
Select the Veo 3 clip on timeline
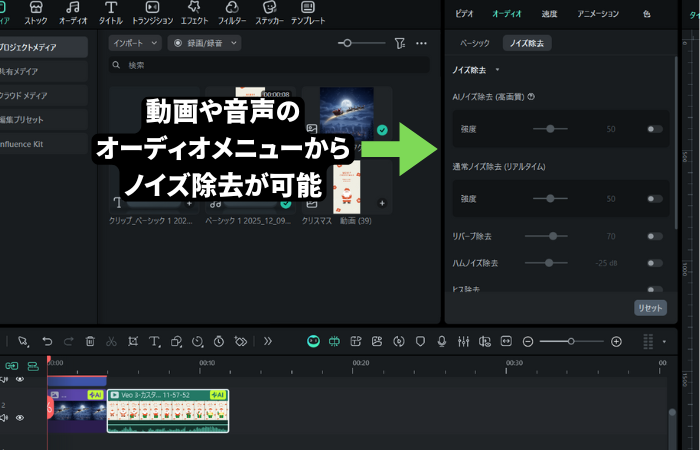168,411
